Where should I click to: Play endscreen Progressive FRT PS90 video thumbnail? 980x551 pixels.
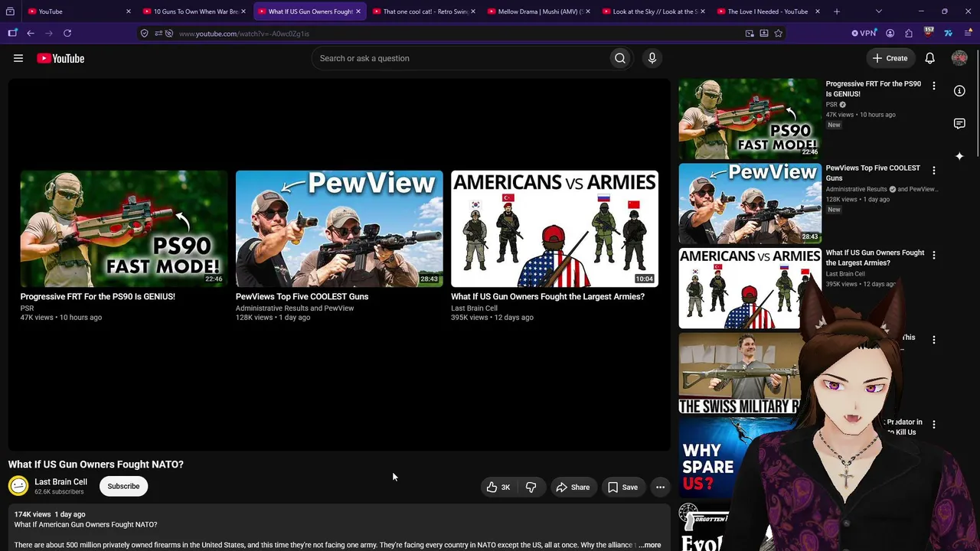[124, 228]
